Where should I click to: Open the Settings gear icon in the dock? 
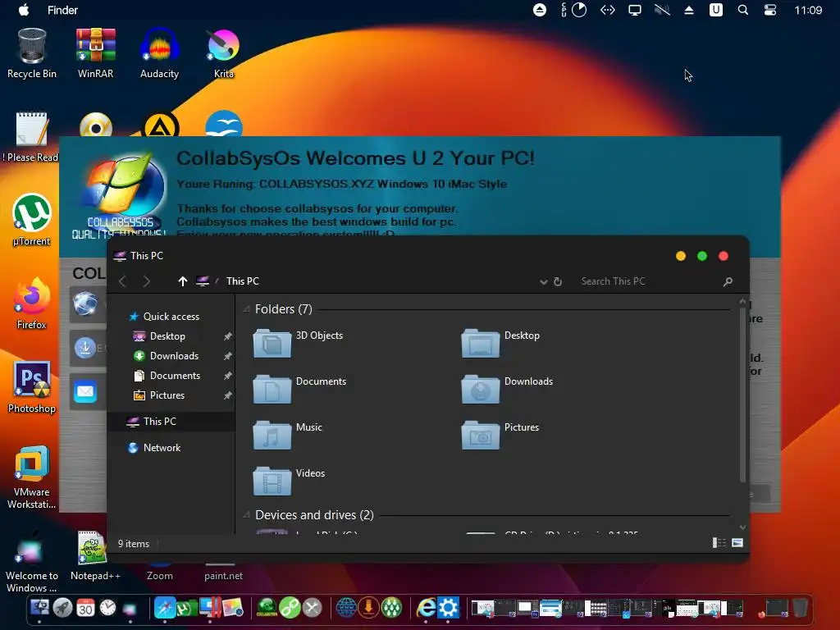[x=449, y=608]
